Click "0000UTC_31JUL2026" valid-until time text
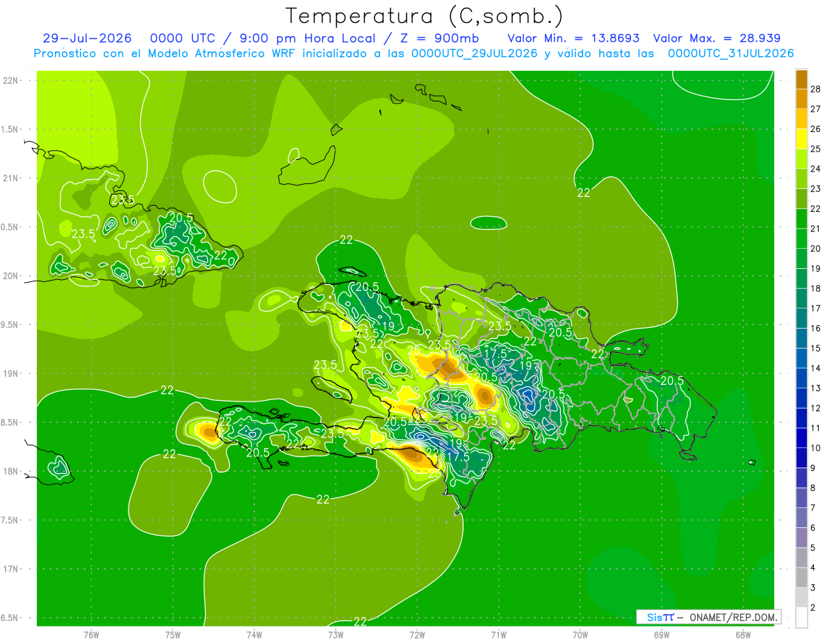The width and height of the screenshot is (834, 644). pos(730,53)
